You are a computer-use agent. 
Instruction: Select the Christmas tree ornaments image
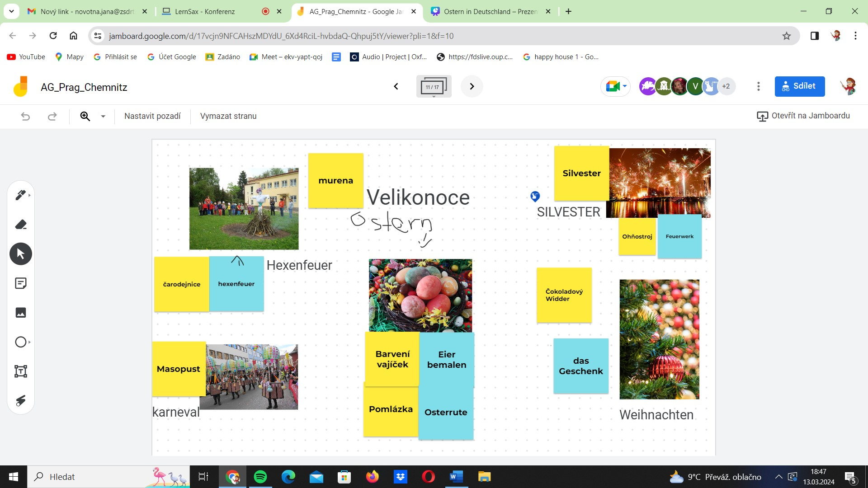(659, 339)
